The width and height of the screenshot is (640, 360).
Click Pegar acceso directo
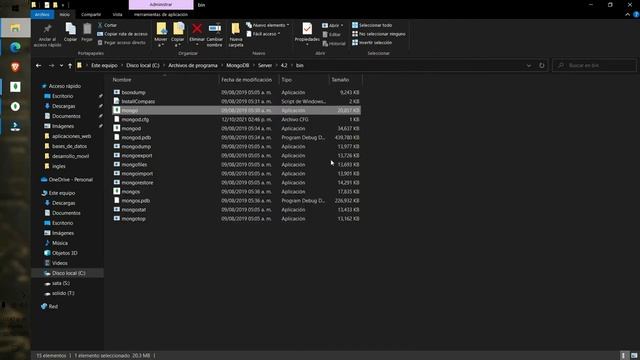(122, 42)
